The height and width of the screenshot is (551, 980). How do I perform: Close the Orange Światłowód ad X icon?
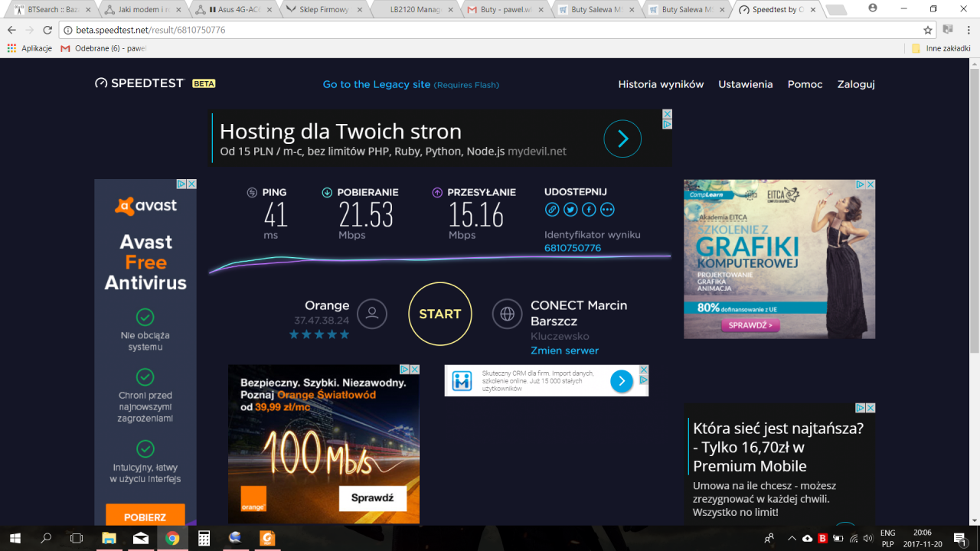[415, 370]
